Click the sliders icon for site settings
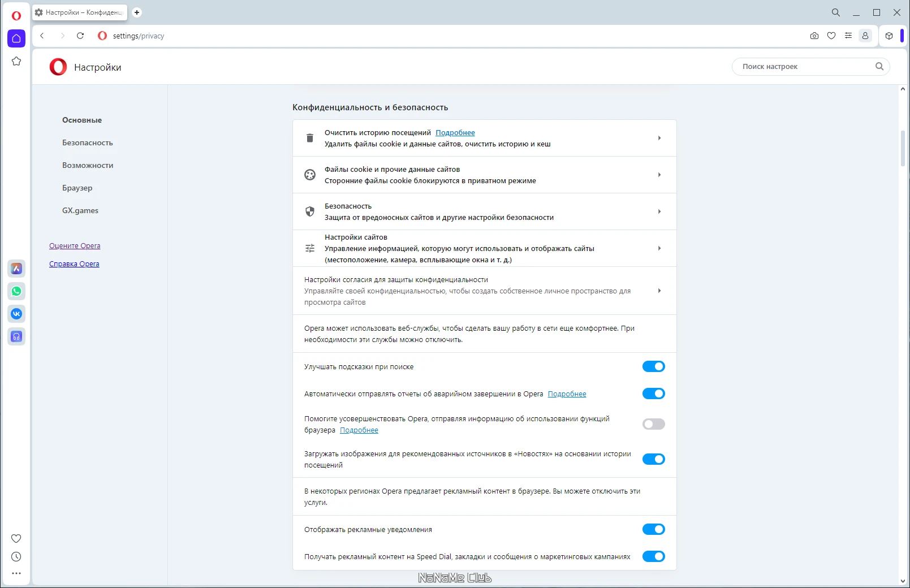This screenshot has width=910, height=588. pos(310,248)
